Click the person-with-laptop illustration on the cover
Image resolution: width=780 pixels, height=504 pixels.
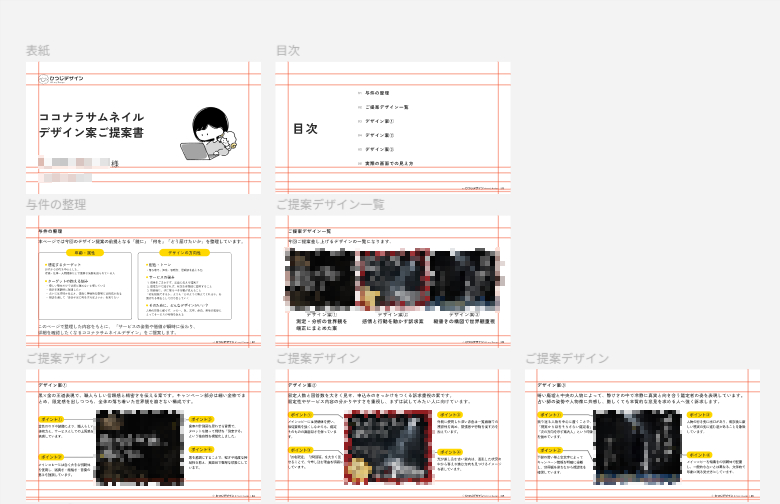(x=208, y=133)
